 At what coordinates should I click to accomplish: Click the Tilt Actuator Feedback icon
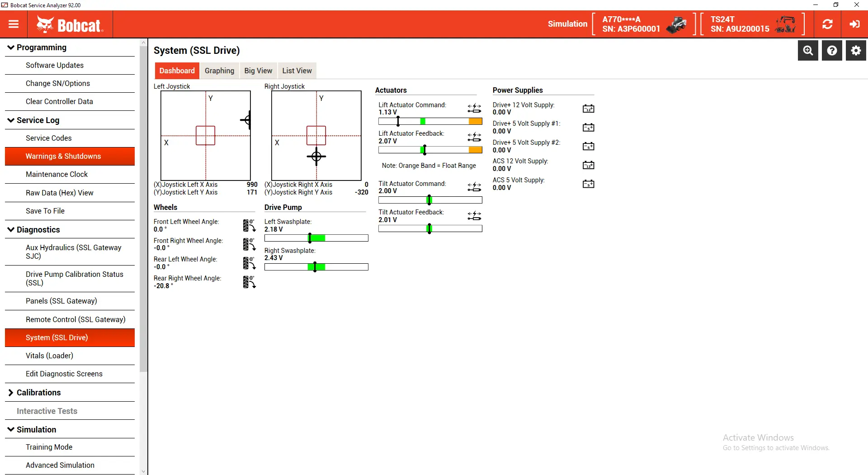474,216
